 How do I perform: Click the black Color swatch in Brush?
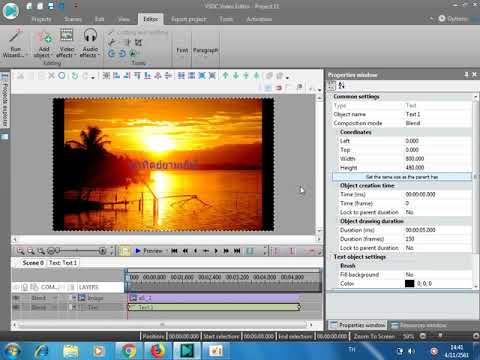tap(409, 284)
